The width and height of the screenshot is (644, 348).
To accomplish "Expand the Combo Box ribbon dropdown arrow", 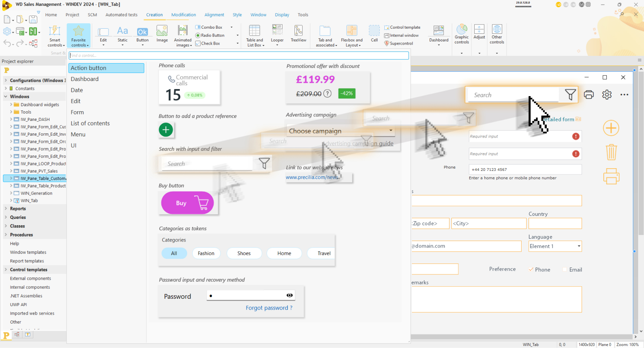I will pyautogui.click(x=232, y=28).
